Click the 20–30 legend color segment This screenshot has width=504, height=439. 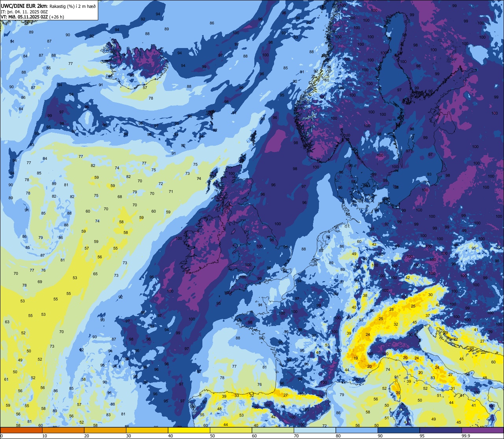pos(105,430)
